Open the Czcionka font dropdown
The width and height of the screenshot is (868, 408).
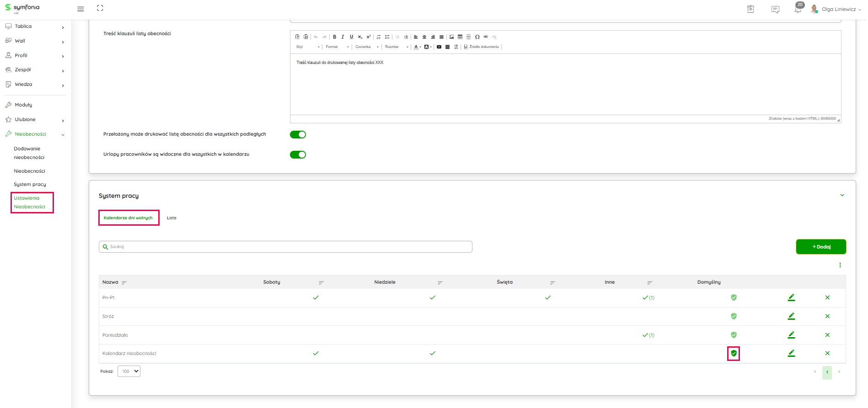point(367,47)
